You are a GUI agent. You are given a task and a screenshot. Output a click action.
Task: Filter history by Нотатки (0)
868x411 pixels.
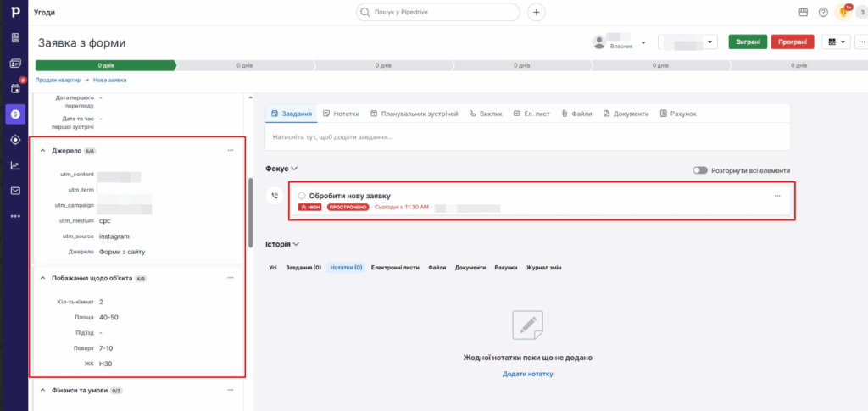click(x=346, y=267)
